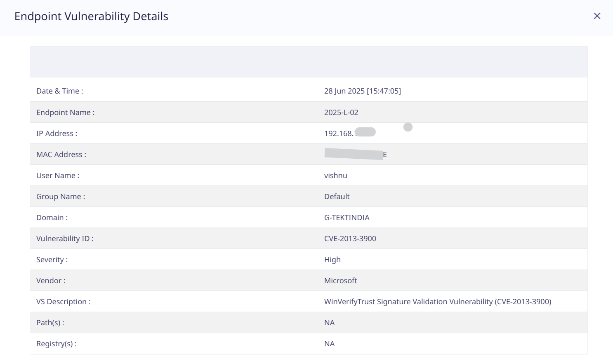This screenshot has width=613, height=364.
Task: Click the domain value G-TEKTINDIA
Action: coord(347,218)
